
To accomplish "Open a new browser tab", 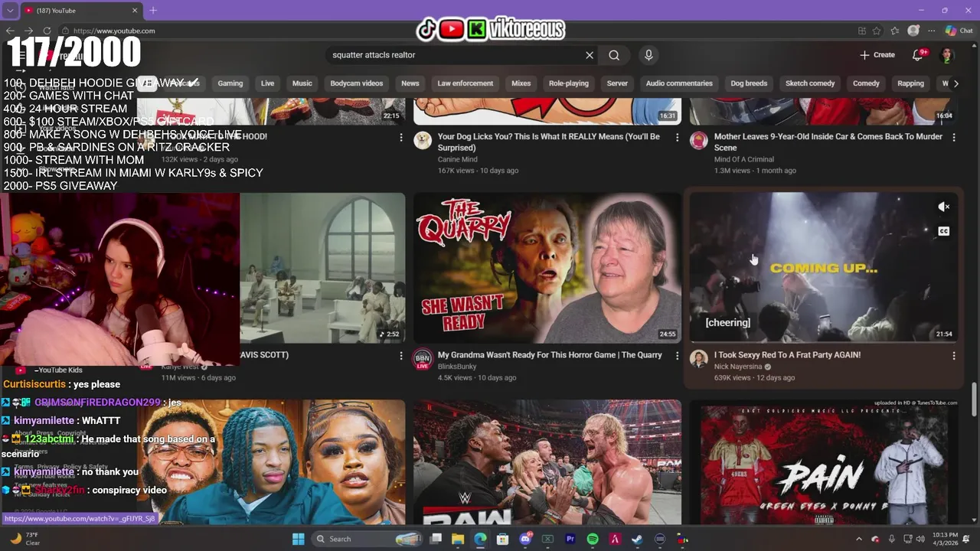I will [153, 10].
